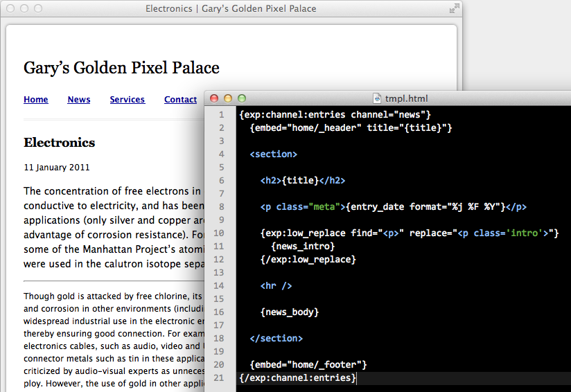The width and height of the screenshot is (571, 392).
Task: Click the {/exp:channel:entries} closing tag
Action: click(x=297, y=378)
